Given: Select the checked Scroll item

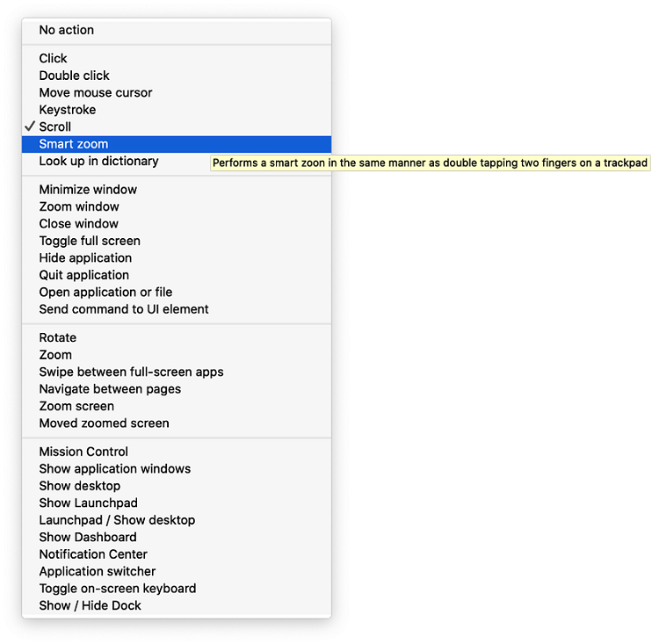Looking at the screenshot, I should (x=177, y=127).
